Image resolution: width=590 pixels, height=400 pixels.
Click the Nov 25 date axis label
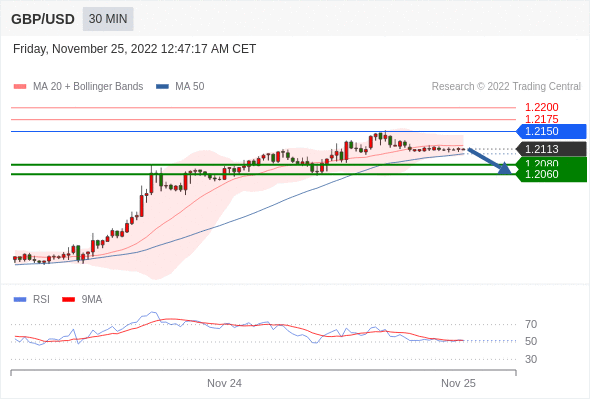click(x=458, y=383)
